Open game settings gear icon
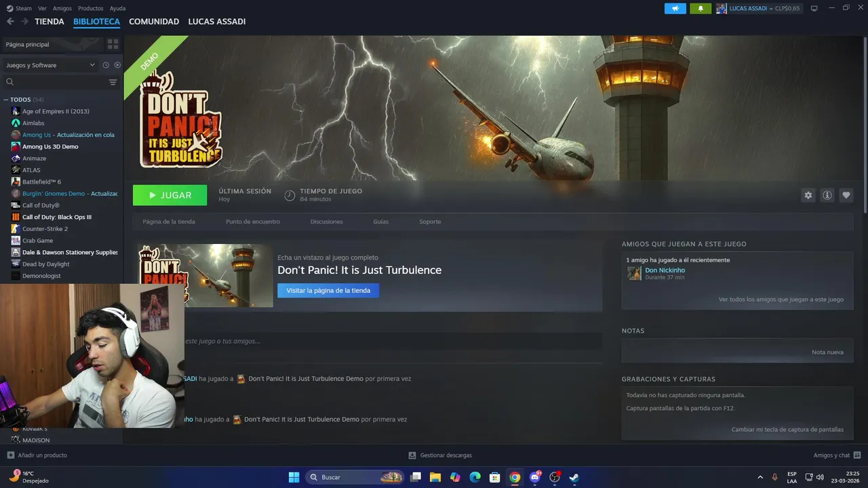This screenshot has width=868, height=488. tap(808, 195)
